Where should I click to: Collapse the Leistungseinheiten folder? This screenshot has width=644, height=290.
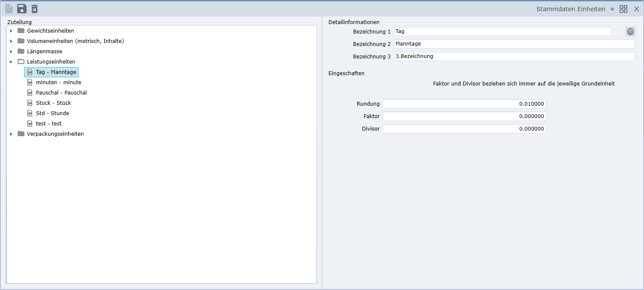11,62
